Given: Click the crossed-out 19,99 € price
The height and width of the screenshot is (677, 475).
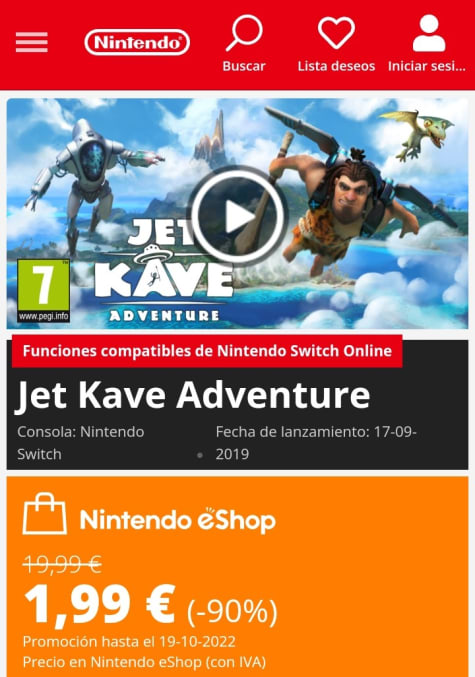Looking at the screenshot, I should [62, 564].
